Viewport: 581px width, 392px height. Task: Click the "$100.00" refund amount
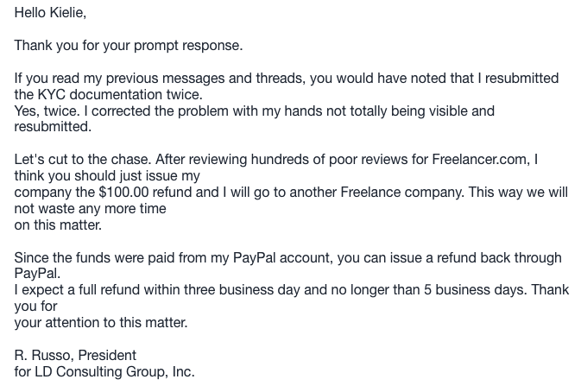123,192
